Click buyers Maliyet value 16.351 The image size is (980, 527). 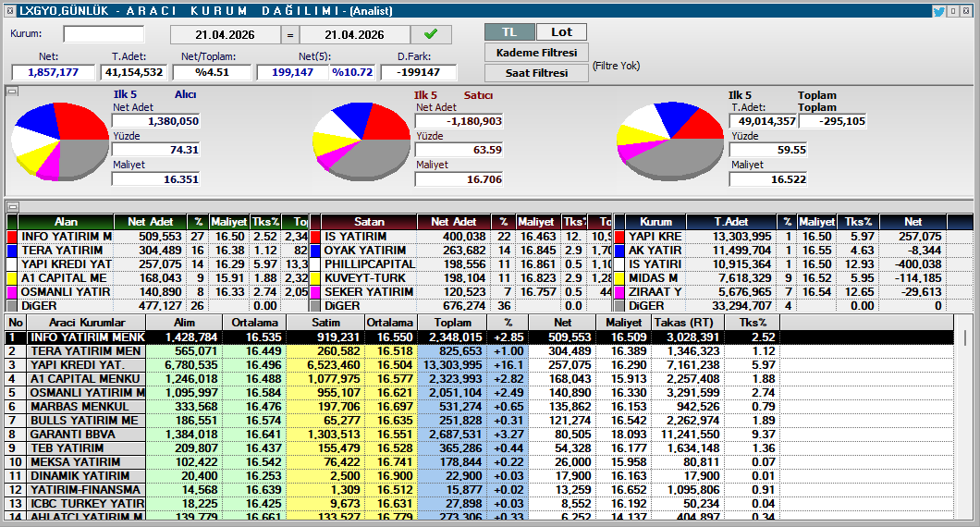pos(155,179)
